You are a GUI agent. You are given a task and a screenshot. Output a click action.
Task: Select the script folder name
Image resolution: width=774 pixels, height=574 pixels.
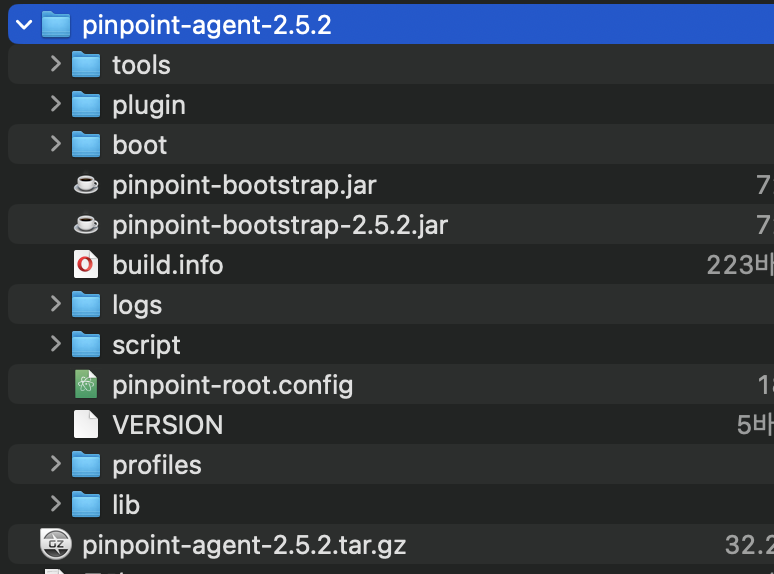point(146,346)
